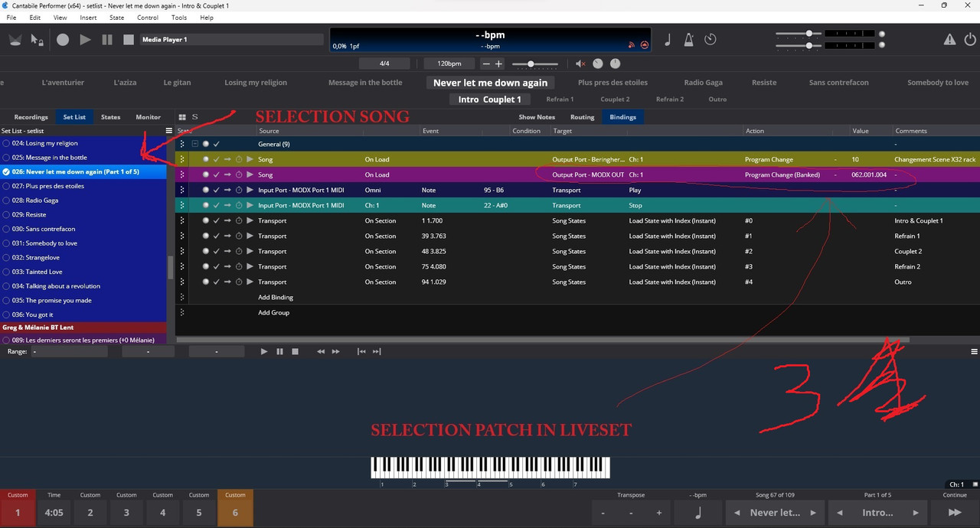
Task: Click Add Group
Action: 273,312
